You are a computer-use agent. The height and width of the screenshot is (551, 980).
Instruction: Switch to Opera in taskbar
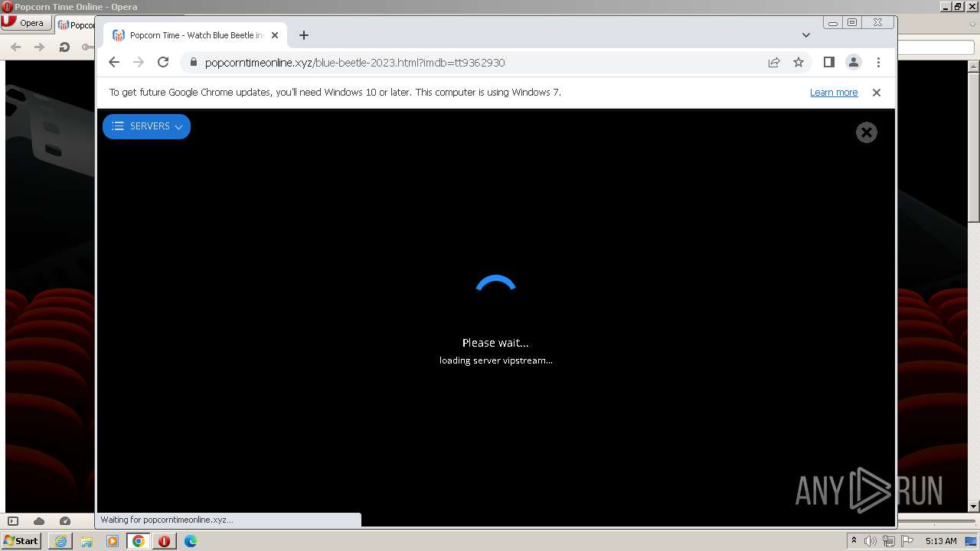click(x=165, y=541)
